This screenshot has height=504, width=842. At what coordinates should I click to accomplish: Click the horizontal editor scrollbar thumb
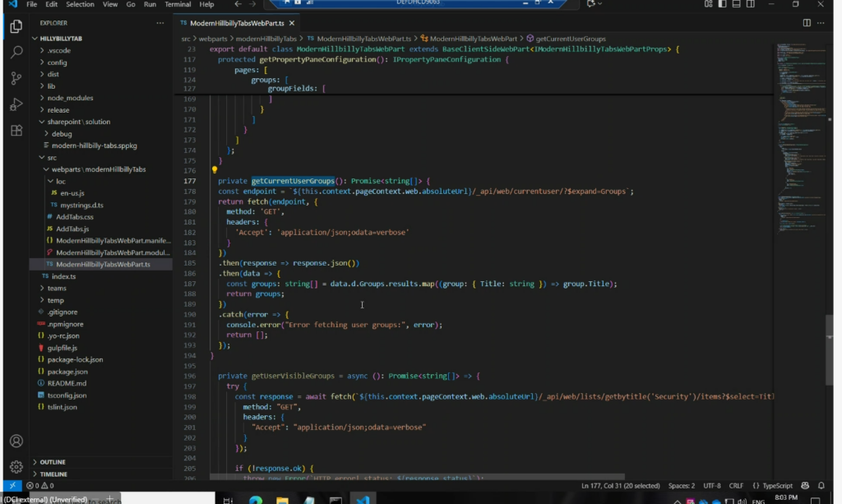point(417,477)
